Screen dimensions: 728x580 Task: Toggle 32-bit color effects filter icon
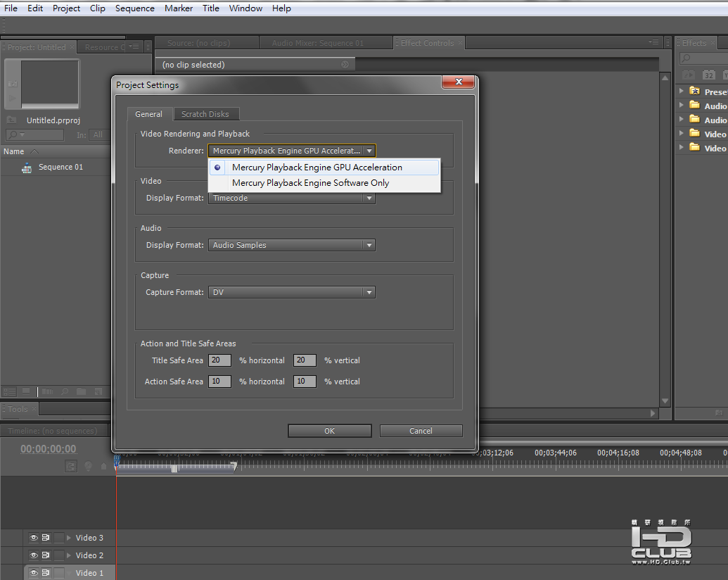pos(708,75)
